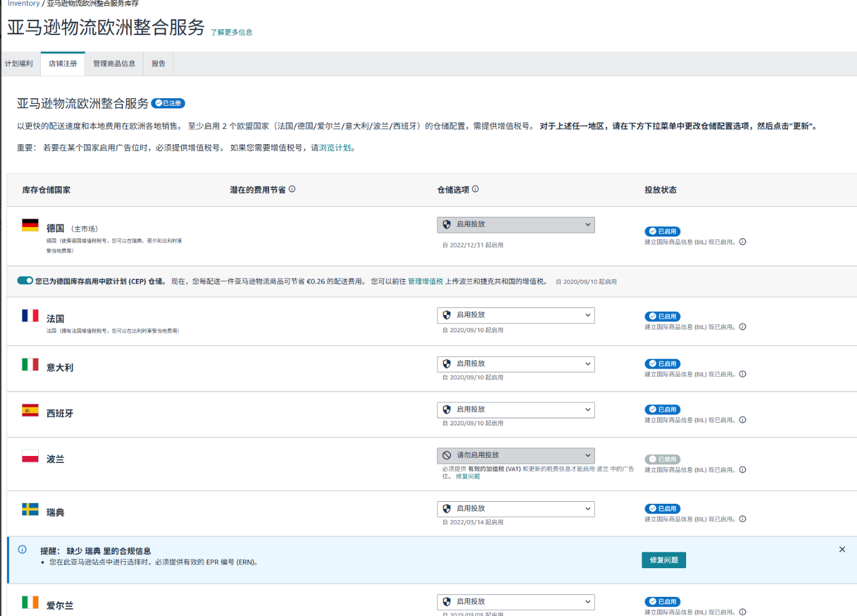
Task: Click the 投放状态 column header
Action: click(661, 190)
